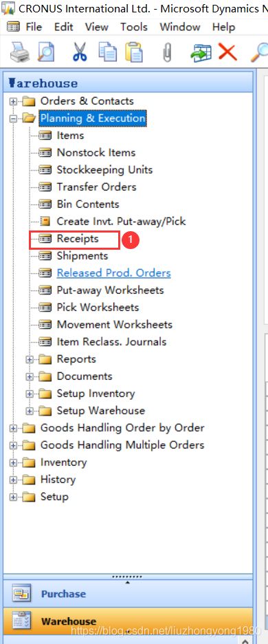Click the Stockkeeping Units list icon
This screenshot has height=644, width=268.
click(45, 170)
